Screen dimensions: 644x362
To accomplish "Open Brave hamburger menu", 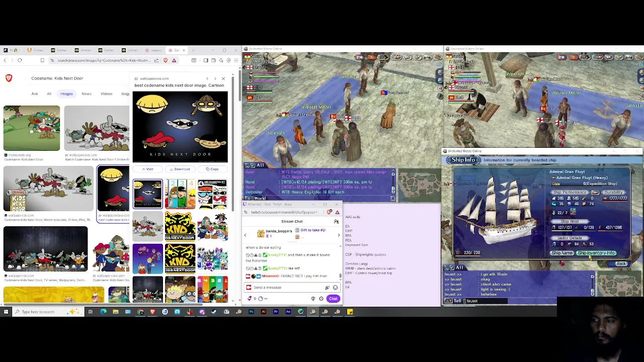I will [x=236, y=60].
